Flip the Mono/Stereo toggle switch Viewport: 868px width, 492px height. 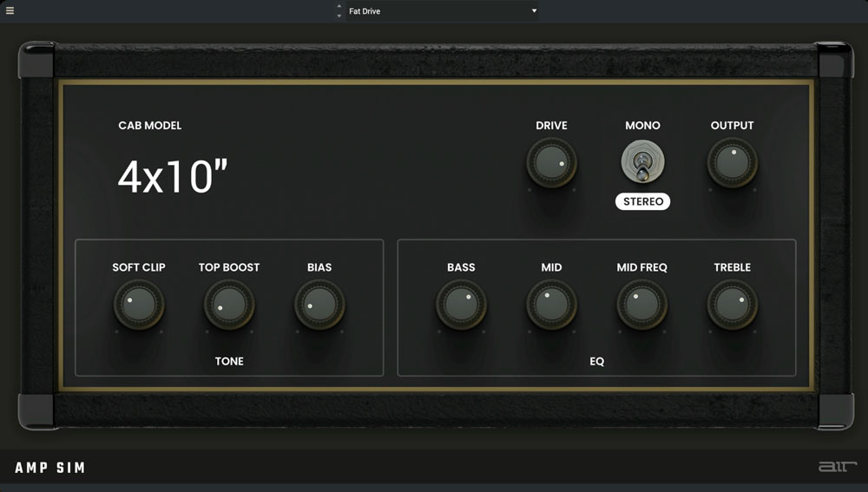[x=642, y=162]
